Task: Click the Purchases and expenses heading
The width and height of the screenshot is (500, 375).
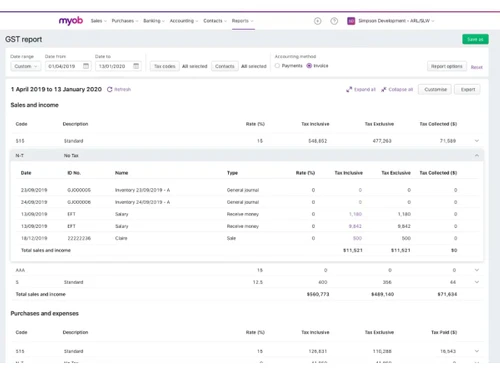Action: click(x=45, y=313)
